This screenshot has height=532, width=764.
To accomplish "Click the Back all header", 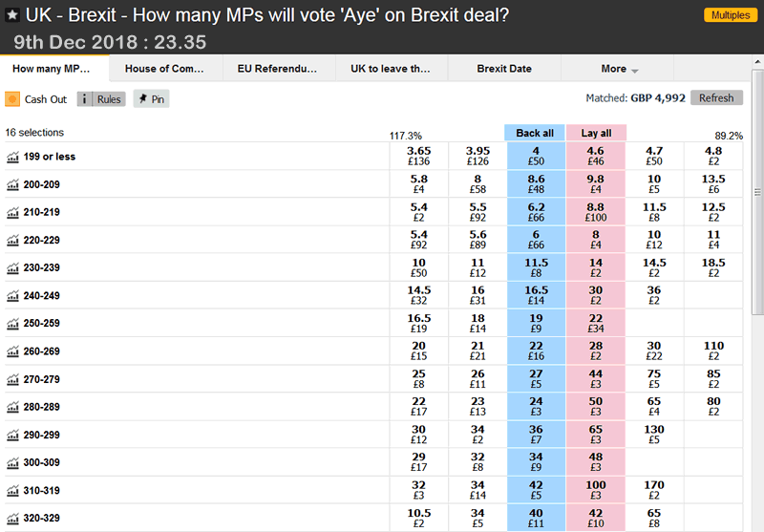I will pyautogui.click(x=534, y=133).
